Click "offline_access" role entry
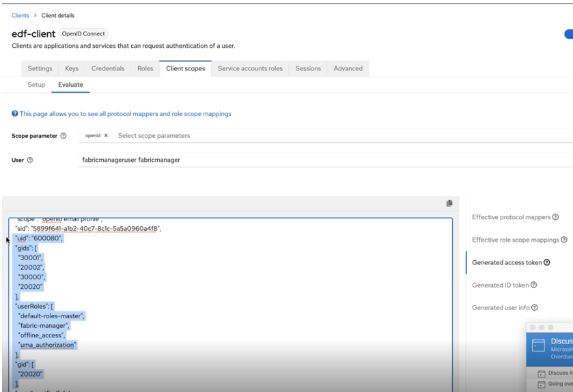Screen dimensions: 573x392 (x=41, y=335)
